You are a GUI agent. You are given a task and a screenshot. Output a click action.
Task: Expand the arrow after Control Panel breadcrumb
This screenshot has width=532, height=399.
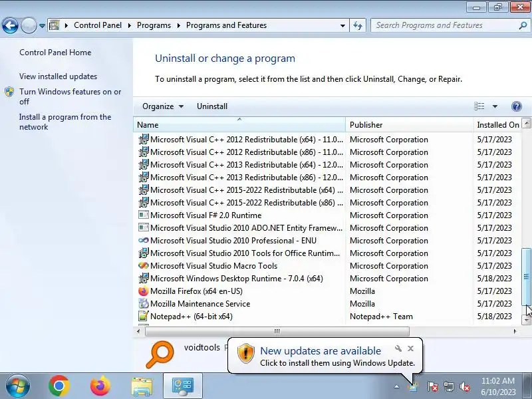(x=130, y=25)
